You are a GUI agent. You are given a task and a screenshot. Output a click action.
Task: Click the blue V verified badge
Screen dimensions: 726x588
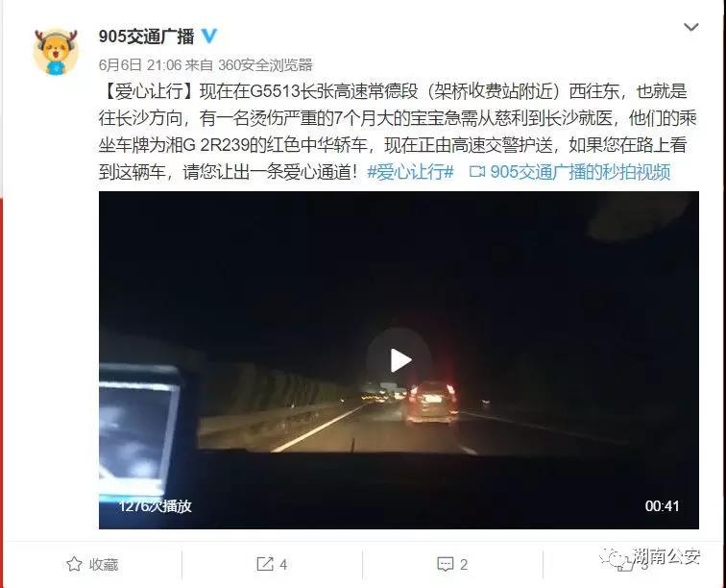pyautogui.click(x=208, y=36)
